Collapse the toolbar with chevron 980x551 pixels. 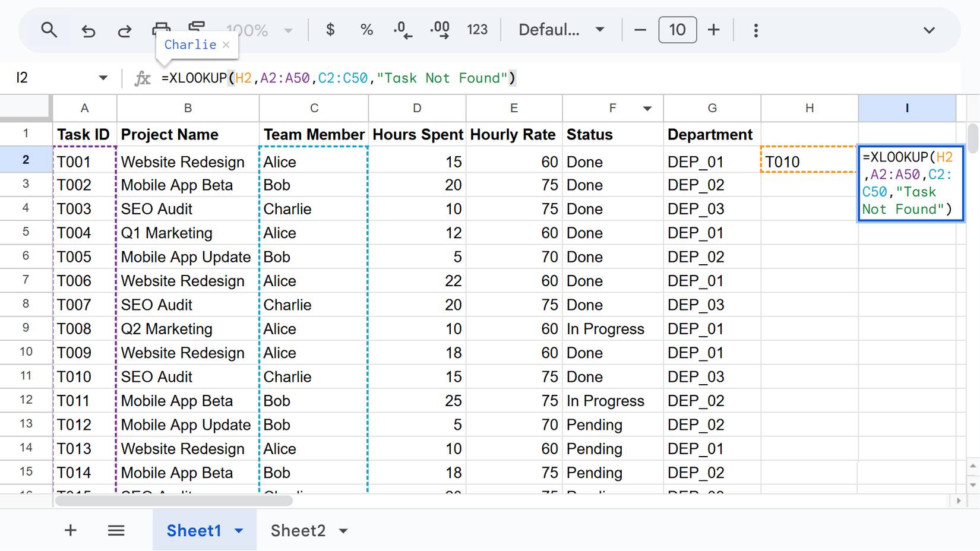coord(929,30)
